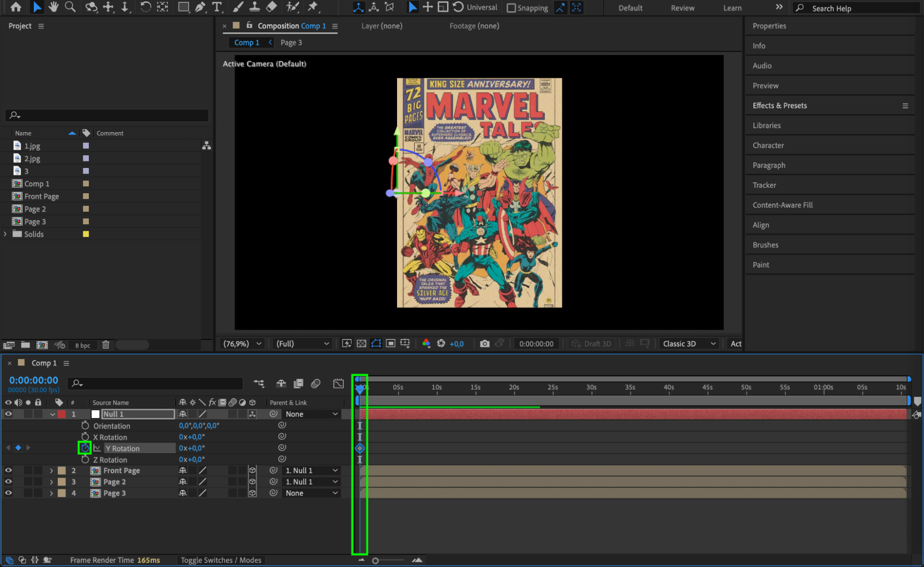This screenshot has height=567, width=924.
Task: Toggle Y Rotation stopwatch
Action: [x=85, y=448]
